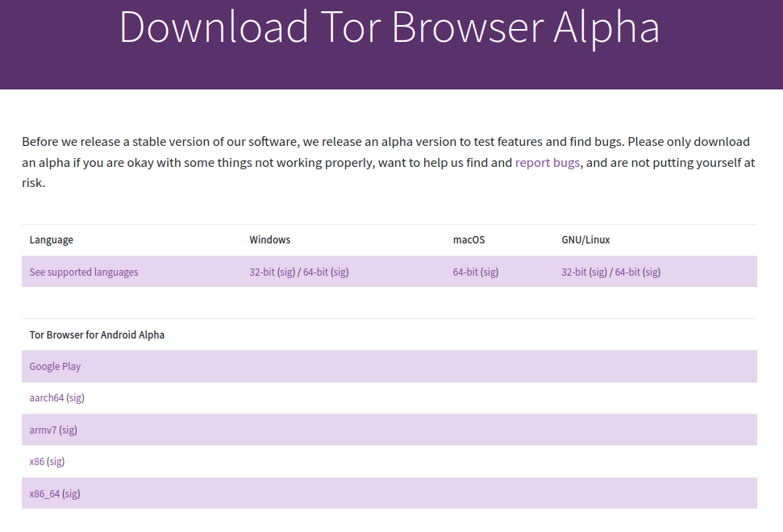
Task: Open the x86 signature file
Action: 56,461
